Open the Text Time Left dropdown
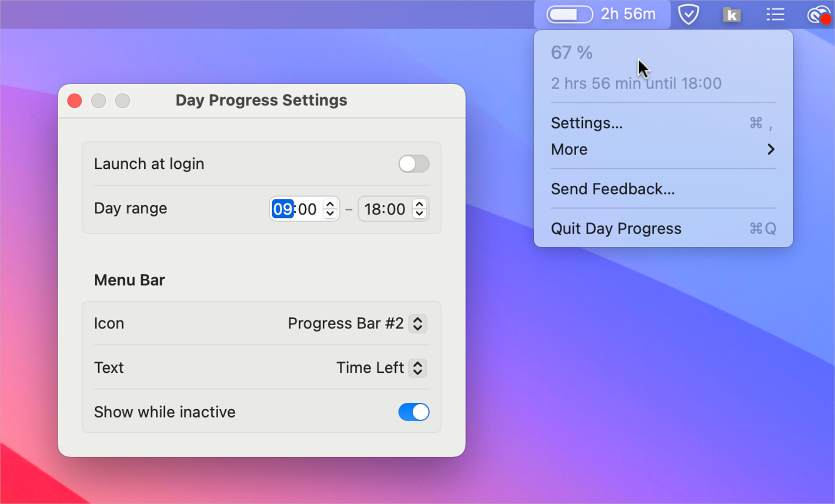835x504 pixels. coord(417,368)
